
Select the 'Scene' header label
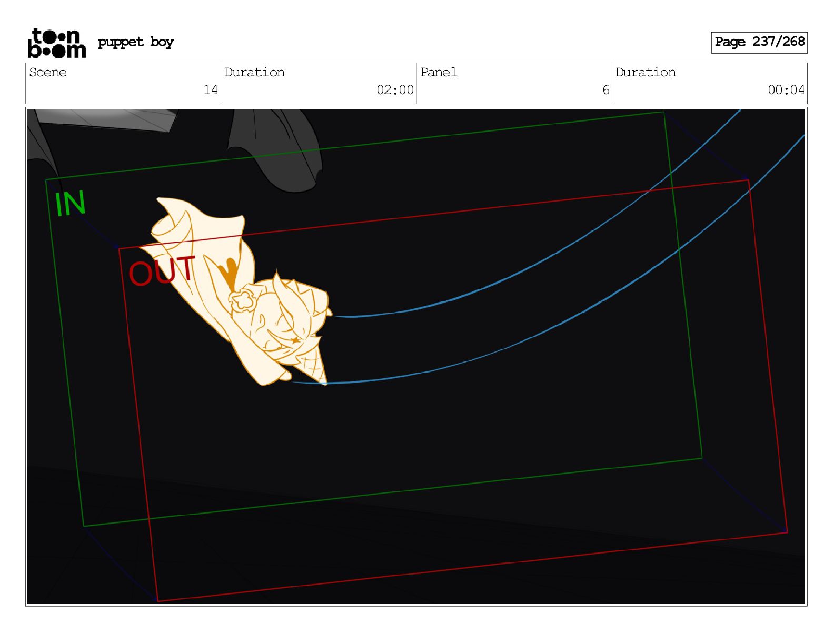point(48,72)
